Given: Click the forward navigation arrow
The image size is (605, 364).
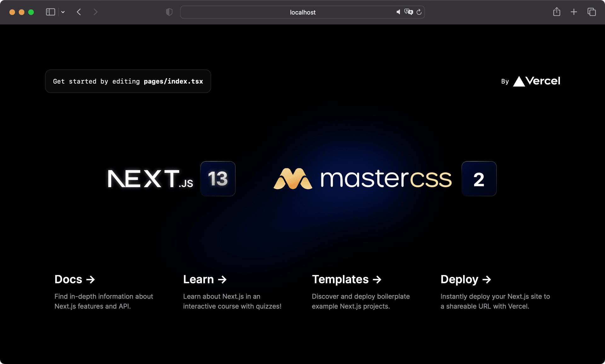Looking at the screenshot, I should pos(95,12).
